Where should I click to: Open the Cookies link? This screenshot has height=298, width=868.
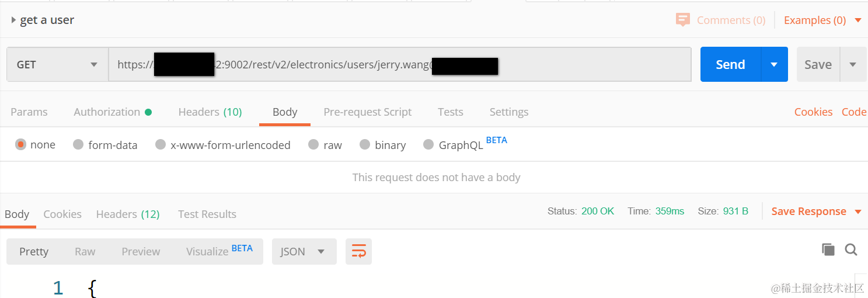813,112
